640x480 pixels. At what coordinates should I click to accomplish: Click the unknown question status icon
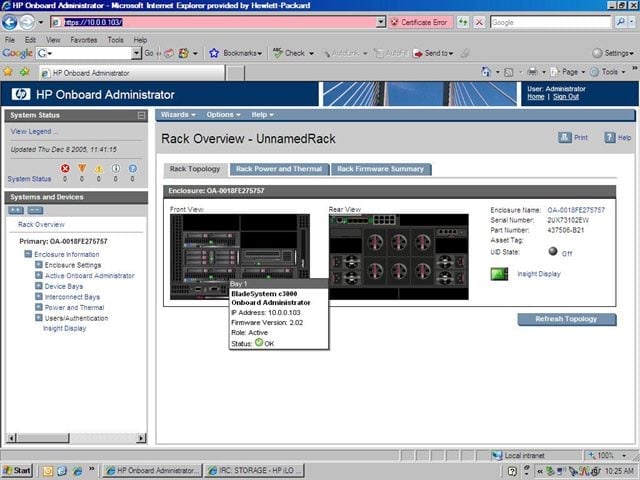pyautogui.click(x=133, y=168)
